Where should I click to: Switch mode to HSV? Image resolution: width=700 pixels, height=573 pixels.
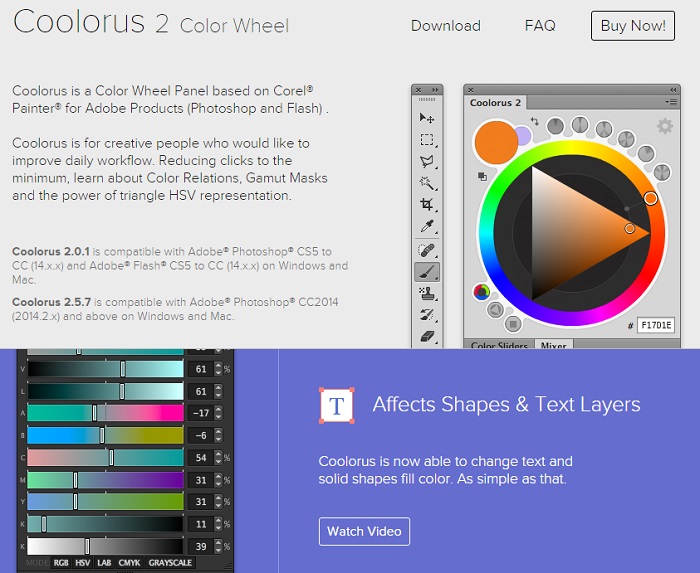(82, 563)
